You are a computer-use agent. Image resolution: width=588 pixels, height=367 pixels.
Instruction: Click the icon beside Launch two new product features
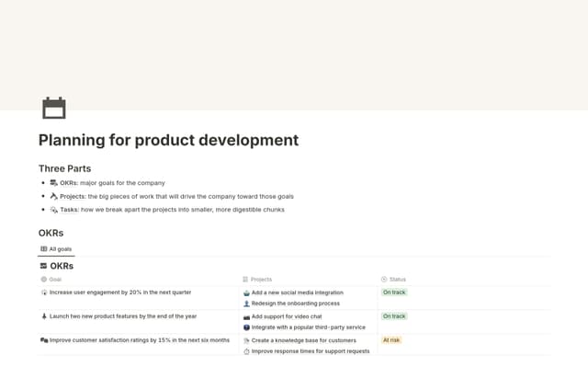point(44,316)
